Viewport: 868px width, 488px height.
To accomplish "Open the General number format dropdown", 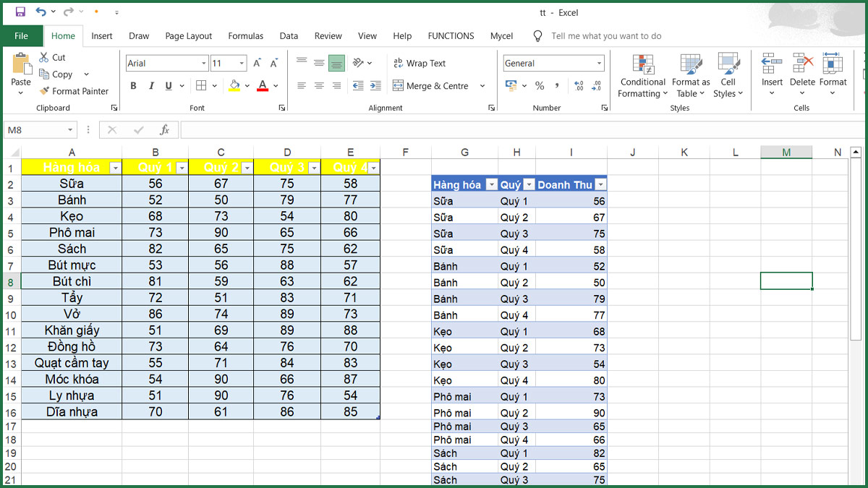I will pos(599,63).
